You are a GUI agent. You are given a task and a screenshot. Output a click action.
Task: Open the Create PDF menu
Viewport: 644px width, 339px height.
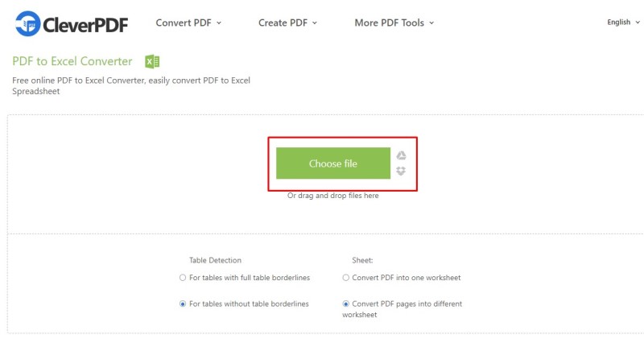283,23
